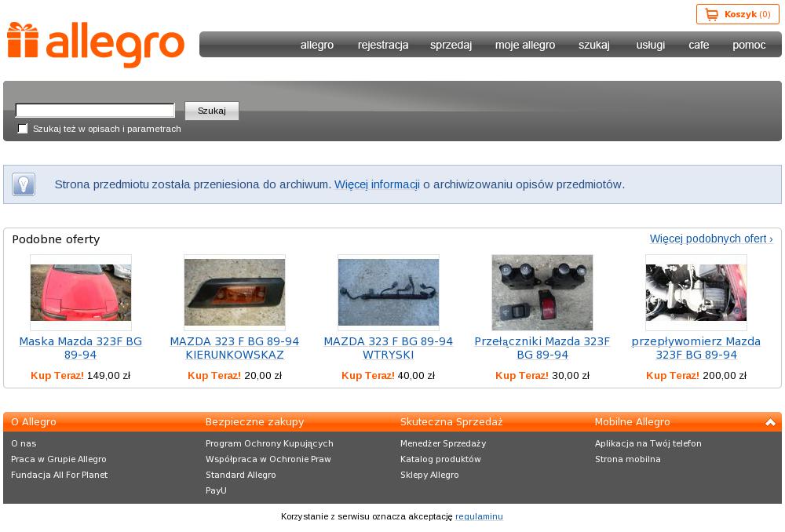Open przepływomierz Mazda 323F listing link
This screenshot has width=785, height=532.
696,348
